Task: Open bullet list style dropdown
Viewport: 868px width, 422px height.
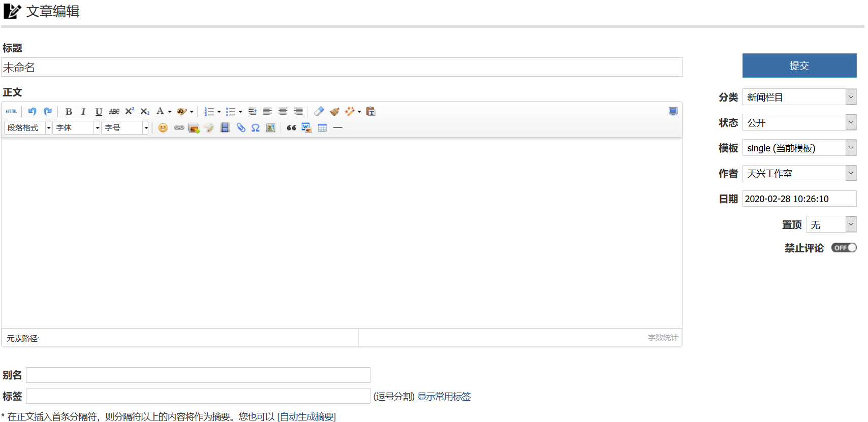Action: click(x=240, y=112)
